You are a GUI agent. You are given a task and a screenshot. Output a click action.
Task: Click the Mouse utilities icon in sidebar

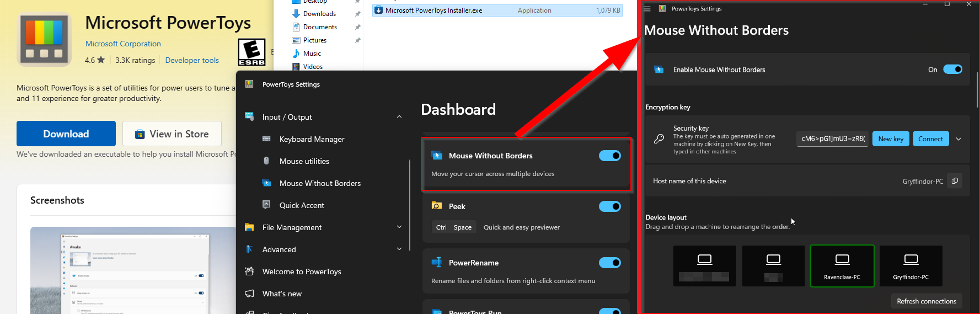pos(266,161)
